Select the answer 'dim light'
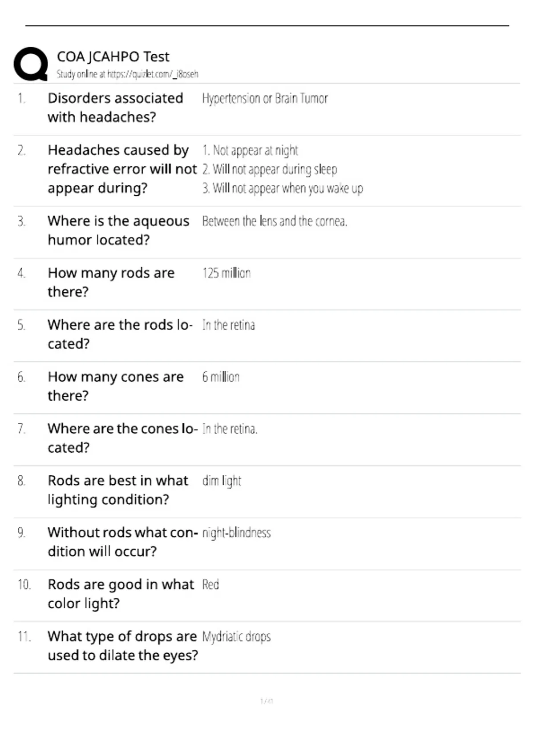534x756 pixels. [222, 481]
